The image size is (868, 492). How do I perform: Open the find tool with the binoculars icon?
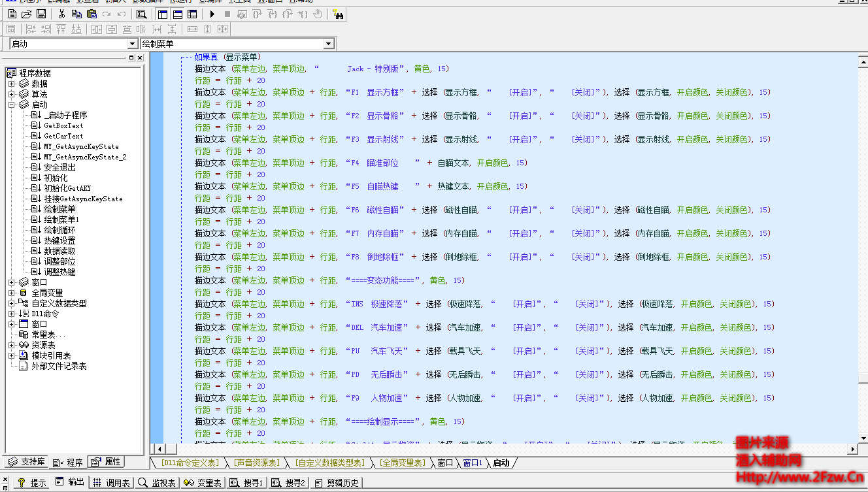[x=338, y=14]
